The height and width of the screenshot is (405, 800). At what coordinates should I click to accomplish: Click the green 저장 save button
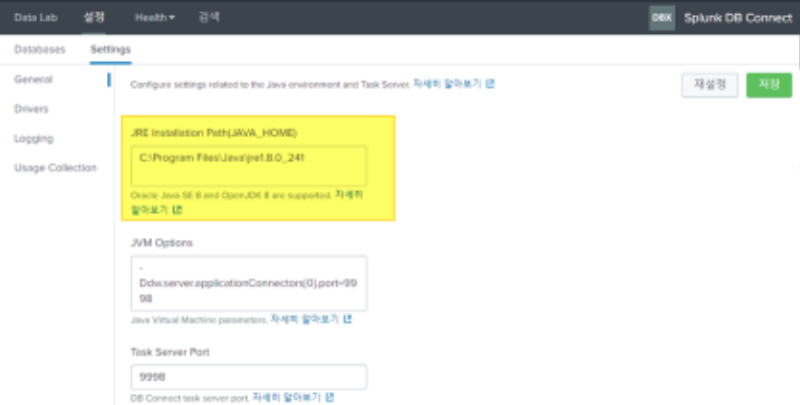(768, 84)
